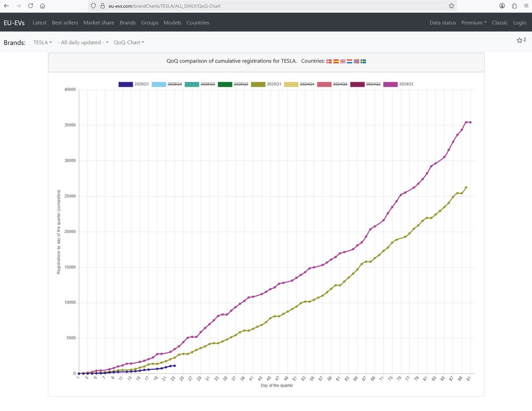
Task: Click the last 2026Q1 data point at day 23
Action: coord(175,366)
